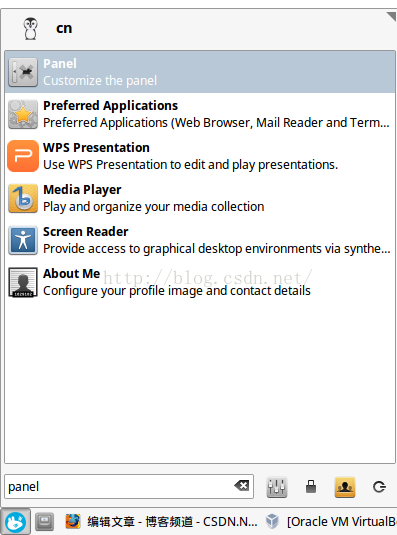Switch to the Firefox CSDN window in the taskbar

click(162, 522)
